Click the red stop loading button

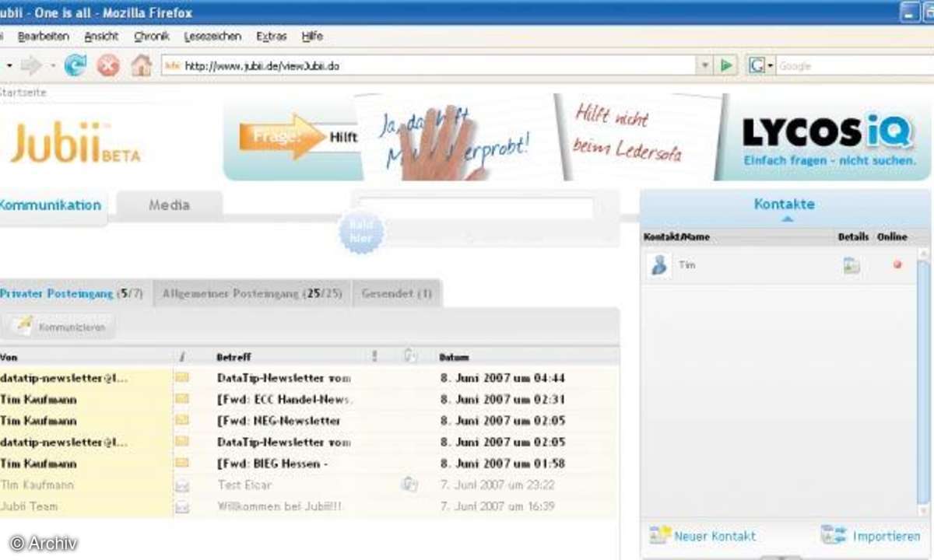tap(108, 65)
